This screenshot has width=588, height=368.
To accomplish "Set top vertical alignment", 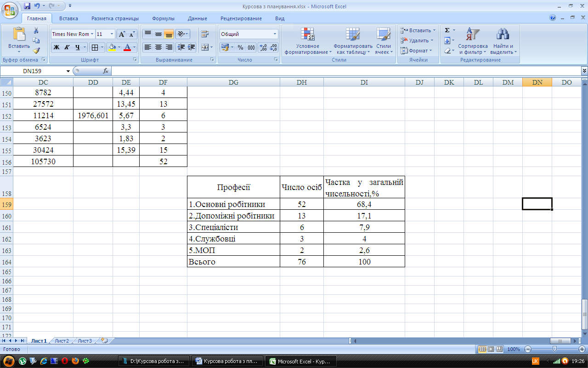I will [147, 34].
